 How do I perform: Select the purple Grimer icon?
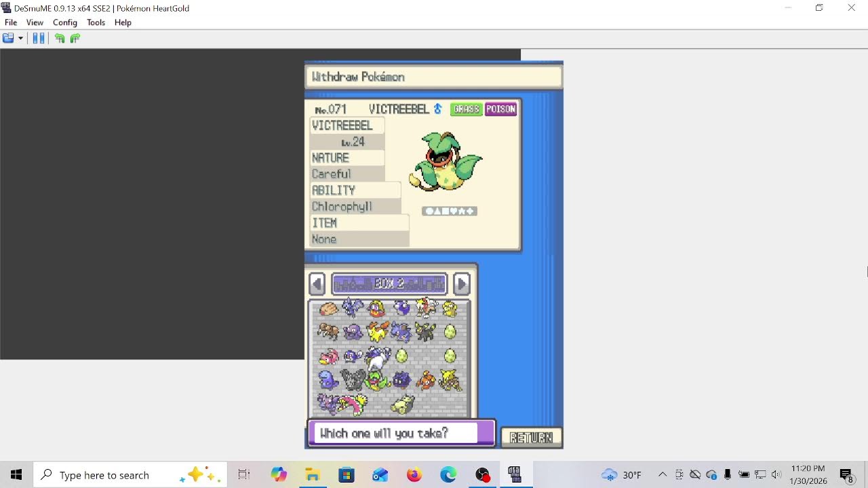pyautogui.click(x=353, y=331)
